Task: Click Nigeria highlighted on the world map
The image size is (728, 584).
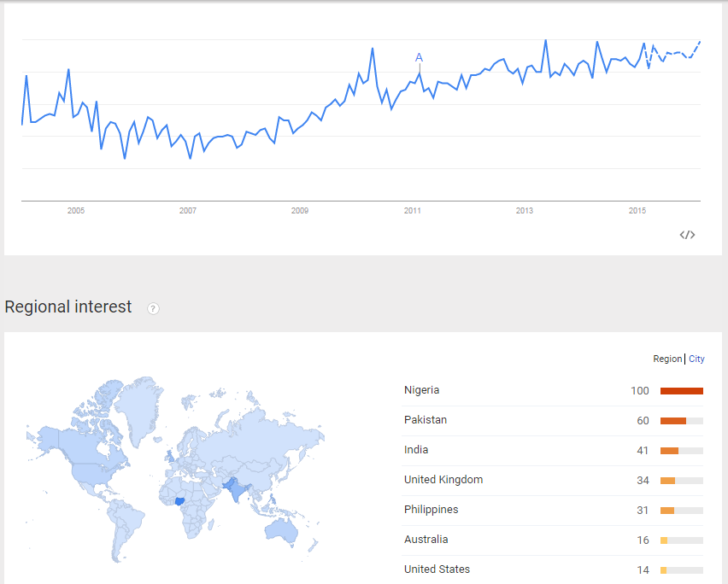Action: [179, 501]
